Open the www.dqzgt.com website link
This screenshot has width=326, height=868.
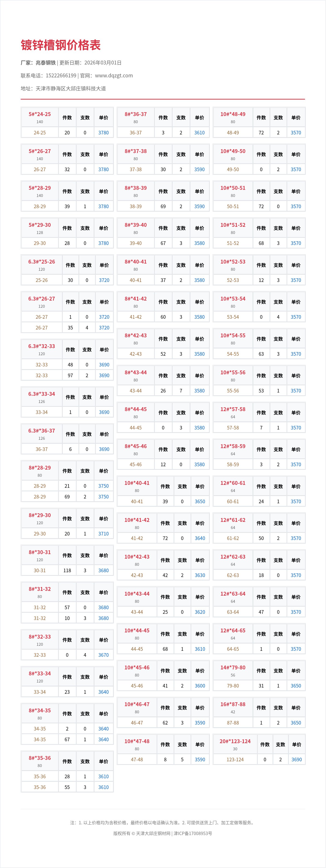tap(114, 75)
